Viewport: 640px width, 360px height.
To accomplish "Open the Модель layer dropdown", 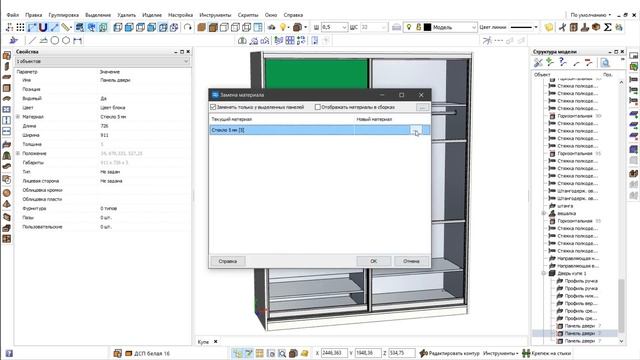I will pyautogui.click(x=473, y=27).
